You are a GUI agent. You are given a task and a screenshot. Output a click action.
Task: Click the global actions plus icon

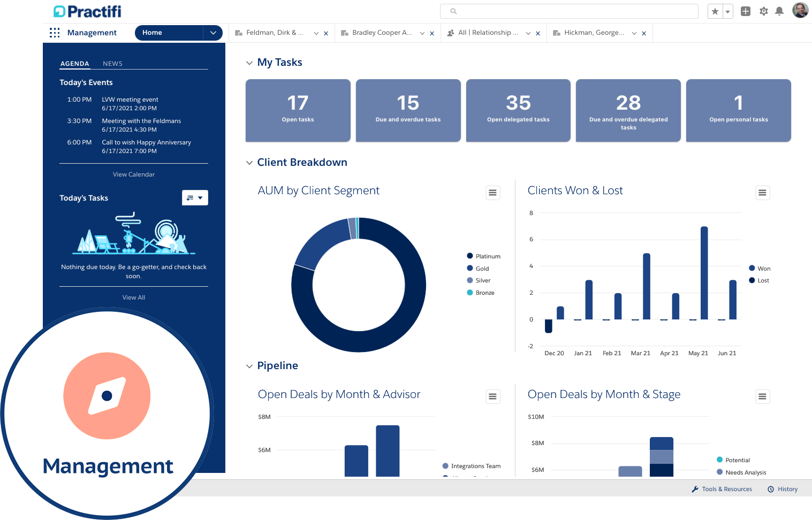pyautogui.click(x=745, y=11)
